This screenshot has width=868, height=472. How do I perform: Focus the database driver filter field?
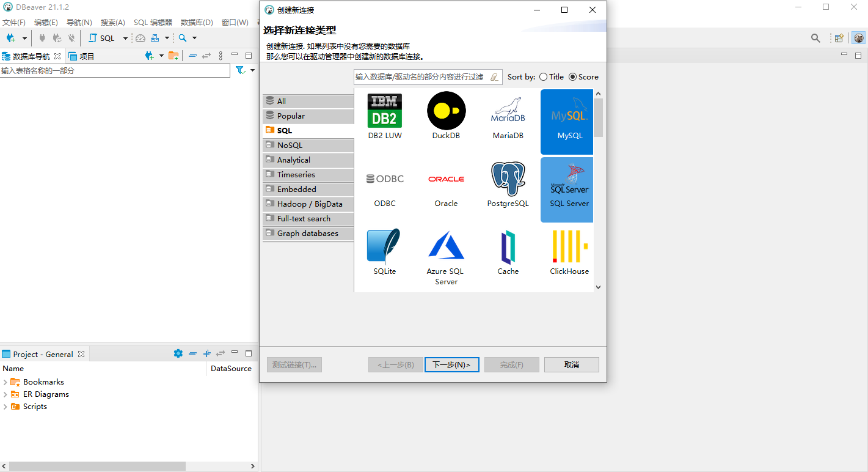point(420,77)
